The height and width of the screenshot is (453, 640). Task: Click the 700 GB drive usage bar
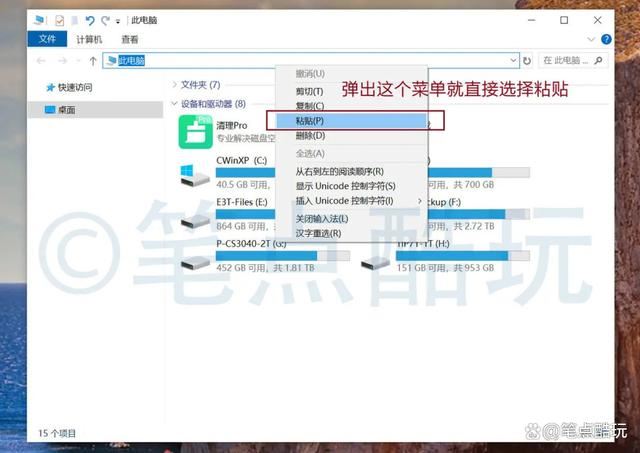click(478, 172)
